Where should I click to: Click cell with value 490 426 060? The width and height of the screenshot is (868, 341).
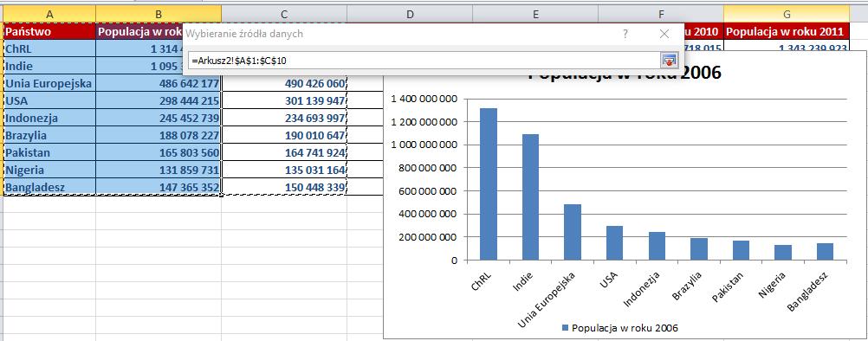click(284, 83)
